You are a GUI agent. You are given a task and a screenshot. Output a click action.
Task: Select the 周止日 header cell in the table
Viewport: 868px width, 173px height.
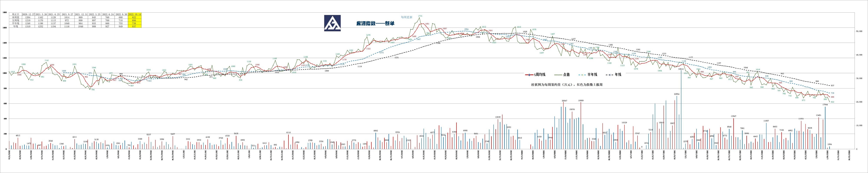pos(15,14)
